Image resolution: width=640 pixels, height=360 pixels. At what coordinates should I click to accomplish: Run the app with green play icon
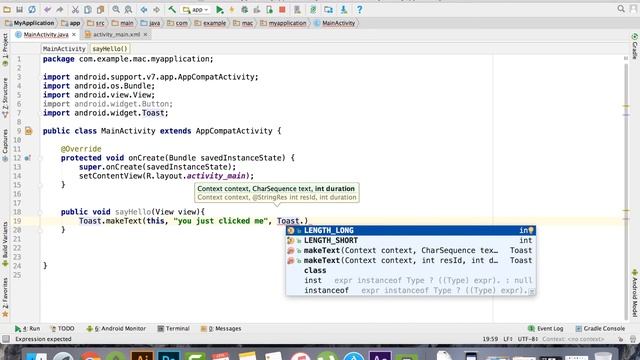pos(220,9)
